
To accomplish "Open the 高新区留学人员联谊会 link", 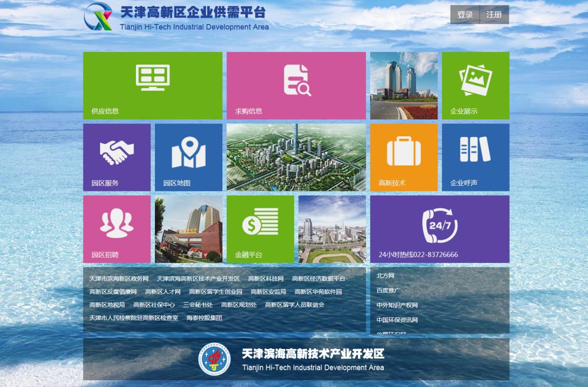I will coord(295,305).
